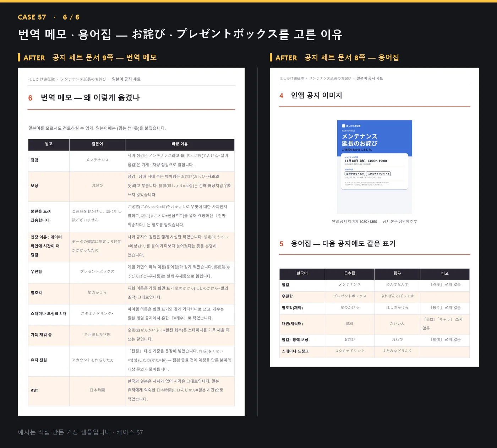Screen dimensions: 497x448
Task: Select 'ぷれぜんとぼっくす' reading cell
Action: coord(397,296)
